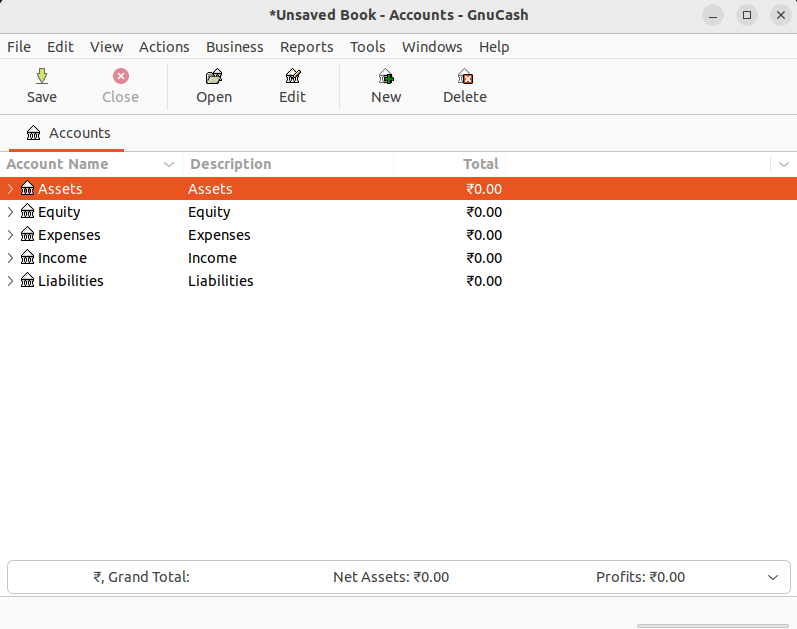Click the ₹0.00 total for Liabilities
The image size is (797, 629).
[484, 281]
